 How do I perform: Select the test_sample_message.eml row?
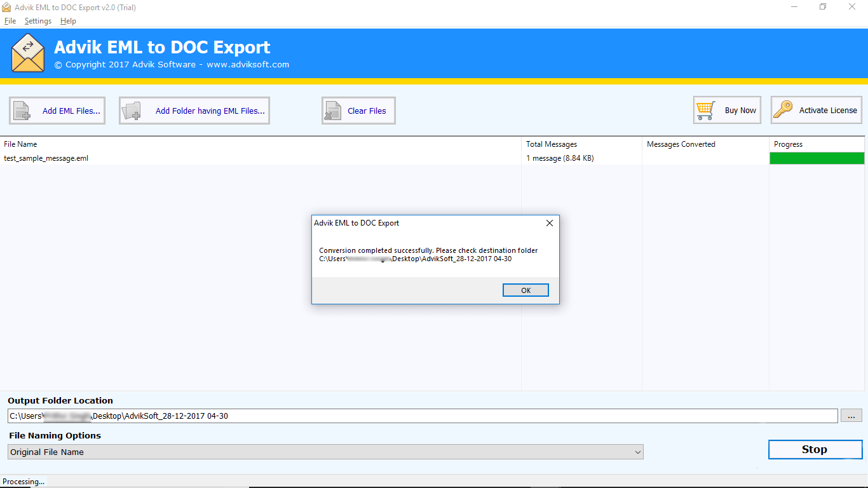tap(433, 158)
